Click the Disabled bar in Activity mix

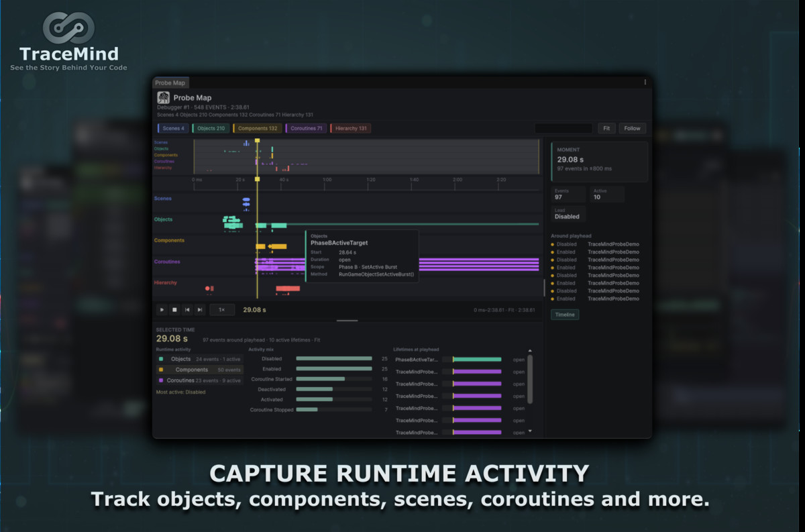click(x=334, y=358)
